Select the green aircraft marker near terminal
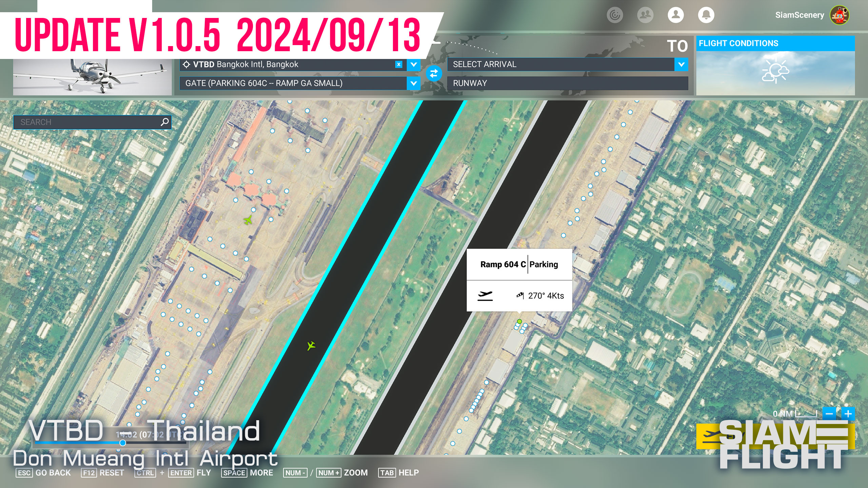This screenshot has width=868, height=488. 248,220
